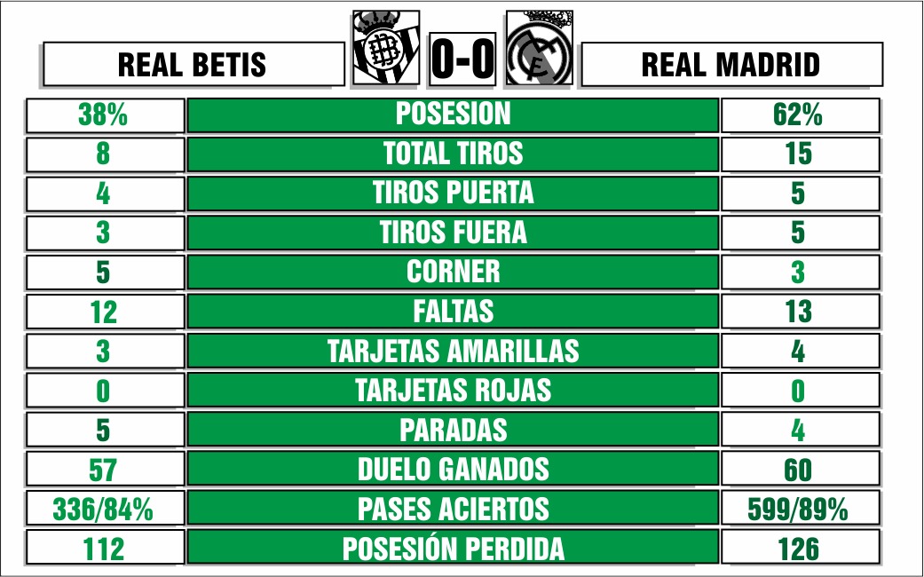Click the POSESIÓN PERDIDA label

tap(453, 547)
